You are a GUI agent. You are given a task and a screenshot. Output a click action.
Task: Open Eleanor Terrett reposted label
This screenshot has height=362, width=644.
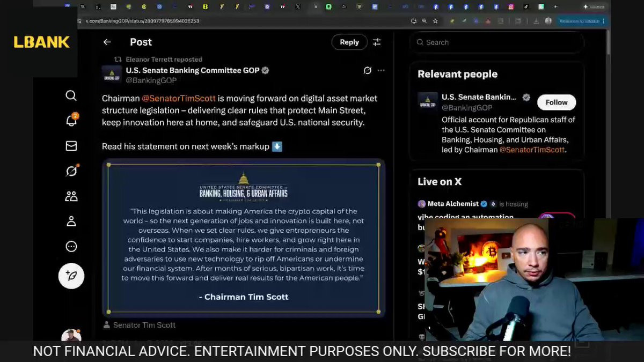164,60
